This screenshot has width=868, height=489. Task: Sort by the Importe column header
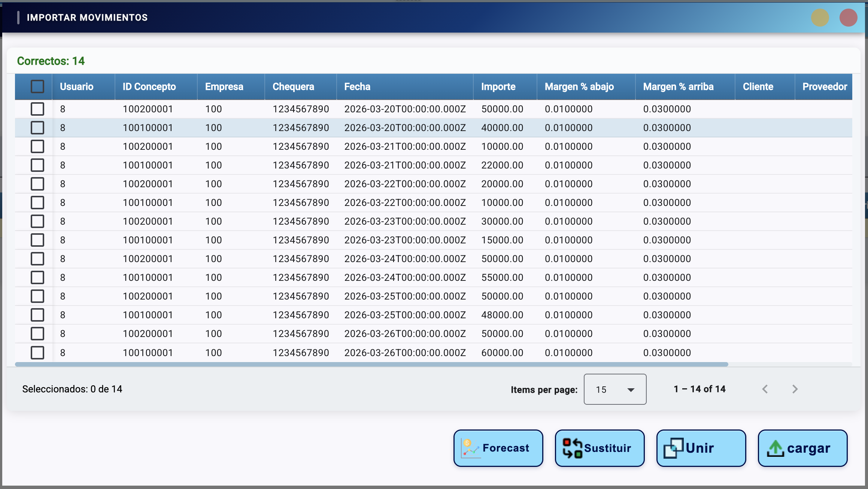click(x=498, y=86)
